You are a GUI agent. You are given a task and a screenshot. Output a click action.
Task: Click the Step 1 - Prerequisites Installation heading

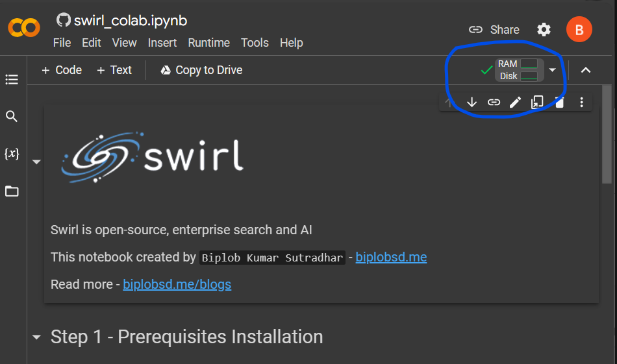pyautogui.click(x=186, y=337)
